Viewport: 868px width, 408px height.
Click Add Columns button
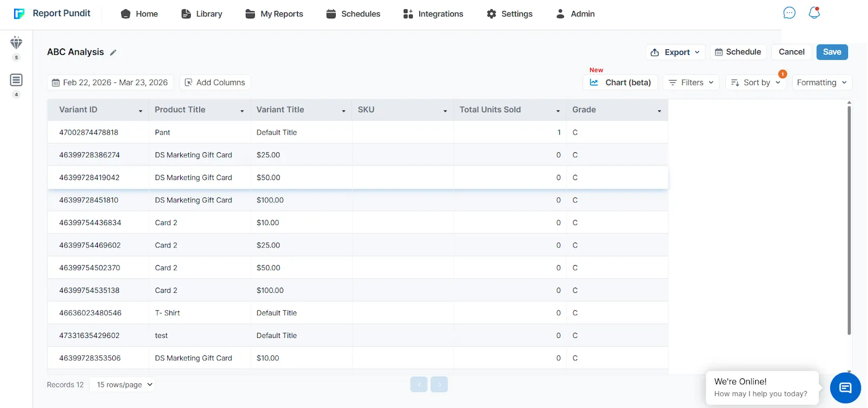[215, 82]
